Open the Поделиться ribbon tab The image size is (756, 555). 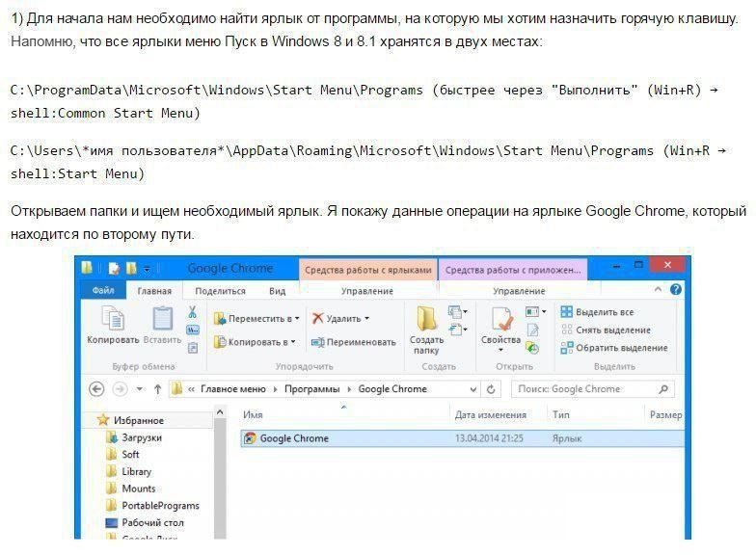[220, 291]
